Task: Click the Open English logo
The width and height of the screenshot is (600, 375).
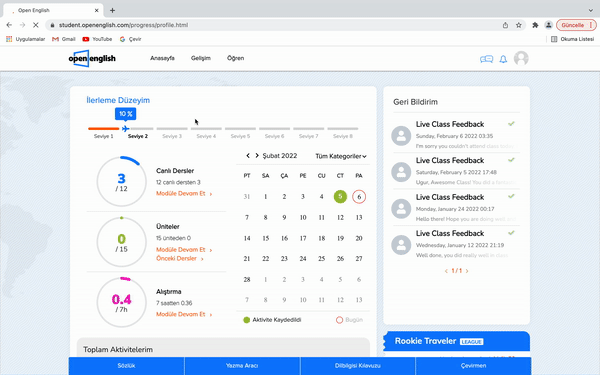Action: click(92, 59)
